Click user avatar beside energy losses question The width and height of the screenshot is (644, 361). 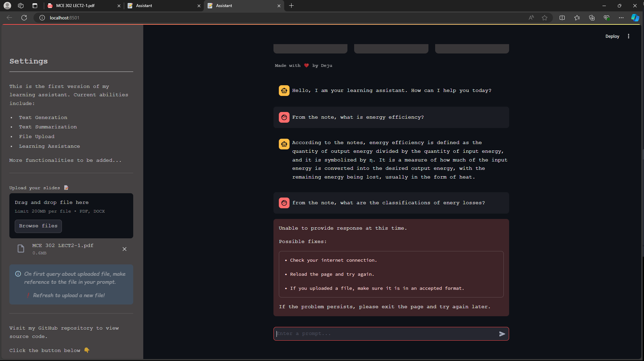(x=284, y=203)
